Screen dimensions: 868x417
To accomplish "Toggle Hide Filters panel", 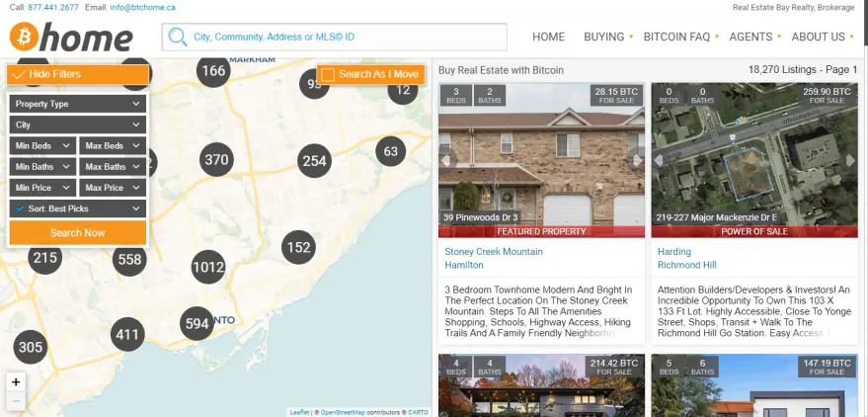I will coord(78,74).
